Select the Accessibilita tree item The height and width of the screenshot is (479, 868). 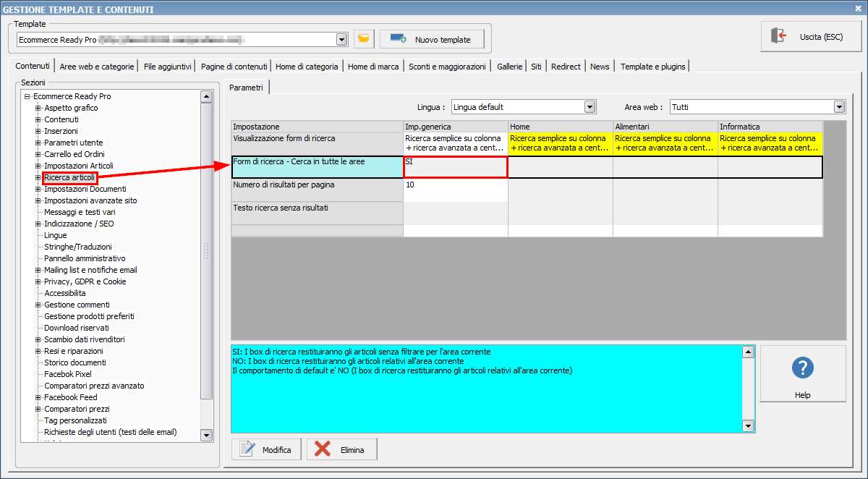coord(65,293)
